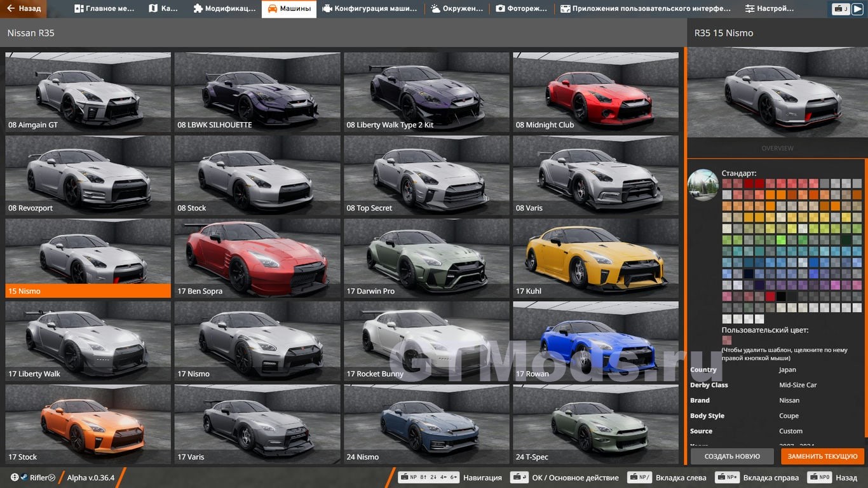
Task: Click the Nissan R35 header title
Action: point(31,33)
